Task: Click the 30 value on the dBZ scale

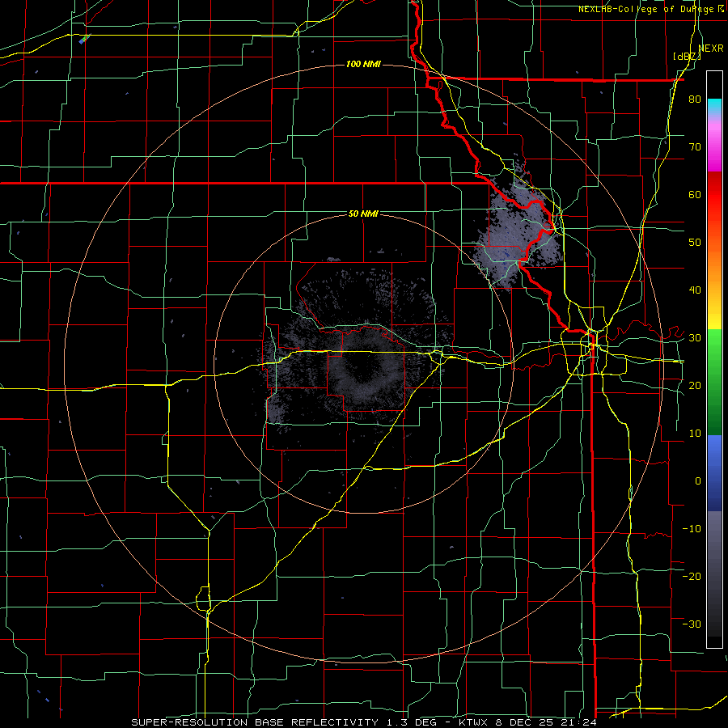Action: pyautogui.click(x=695, y=337)
